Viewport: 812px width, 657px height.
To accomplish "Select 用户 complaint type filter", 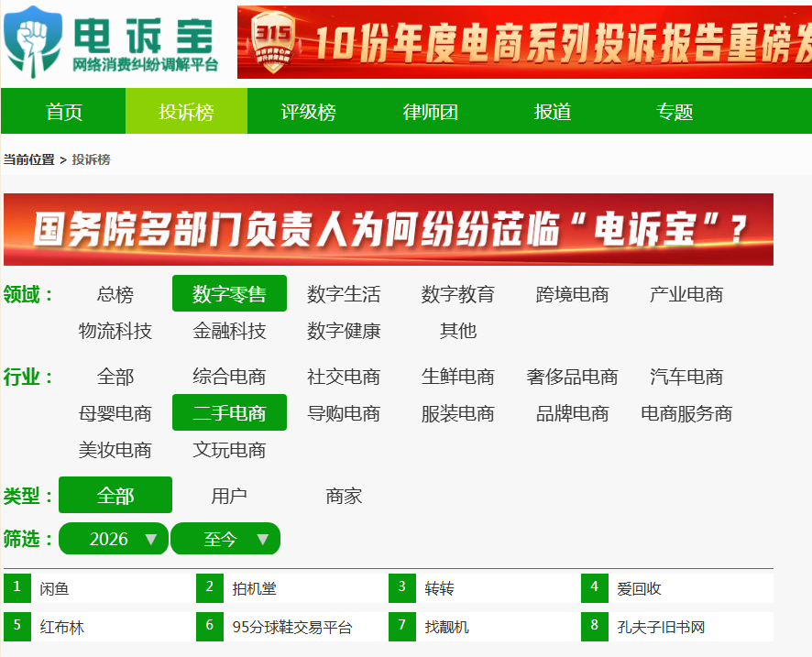I will click(229, 496).
